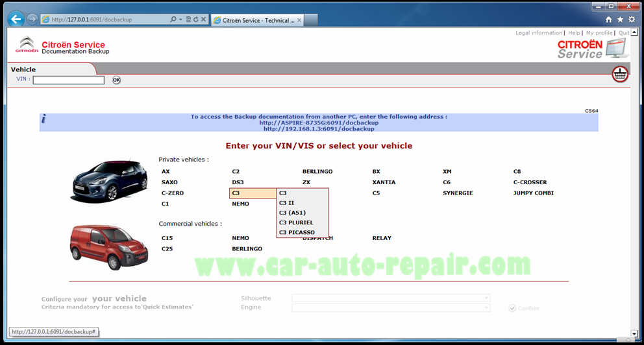Click the red Nemo van image
The image size is (644, 345).
[109, 247]
